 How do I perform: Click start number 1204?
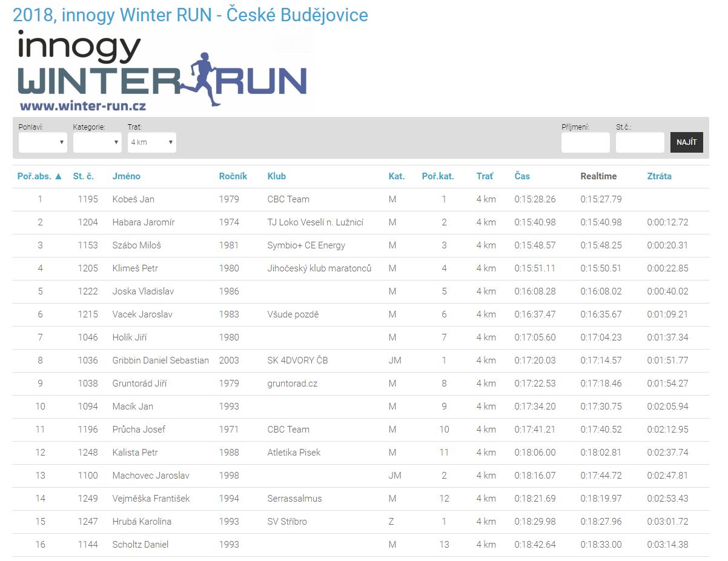click(x=88, y=222)
